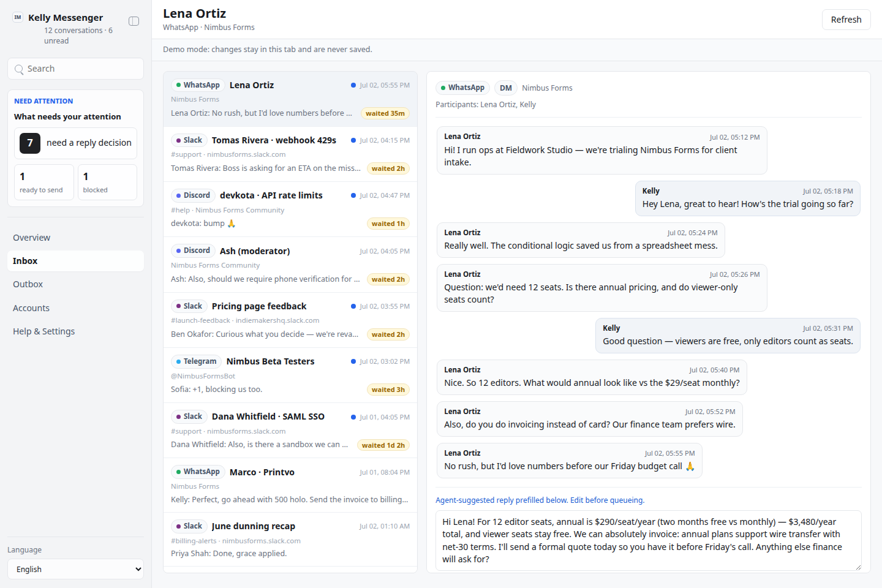Screen dimensions: 882x588
Task: Click into the agent-suggested reply textbox
Action: (648, 540)
